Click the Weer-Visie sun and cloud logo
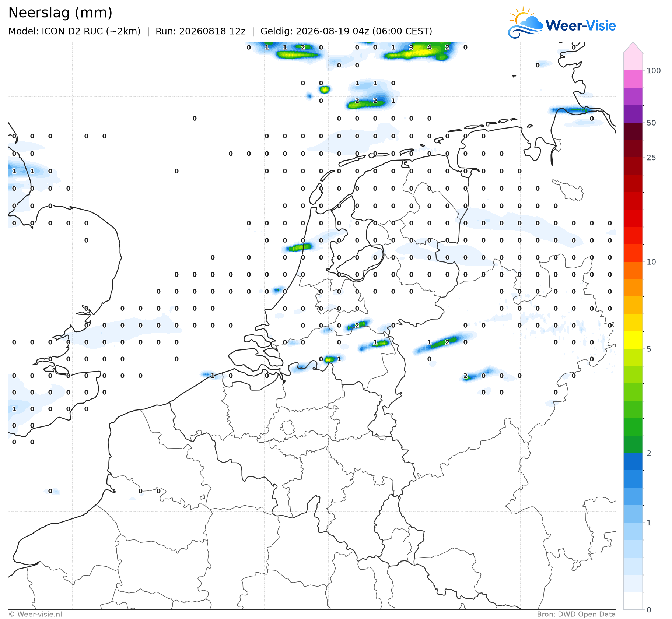Image resolution: width=672 pixels, height=619 pixels. coord(526,22)
